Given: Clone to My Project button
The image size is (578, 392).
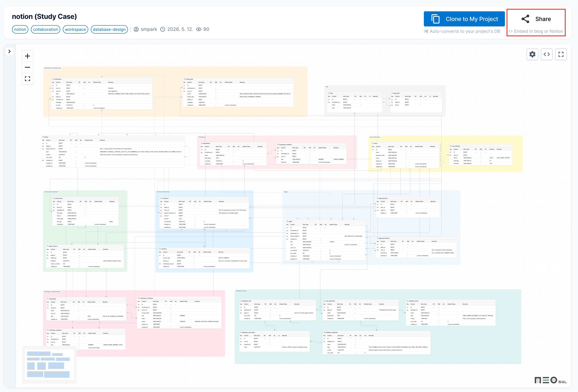Looking at the screenshot, I should pos(464,19).
